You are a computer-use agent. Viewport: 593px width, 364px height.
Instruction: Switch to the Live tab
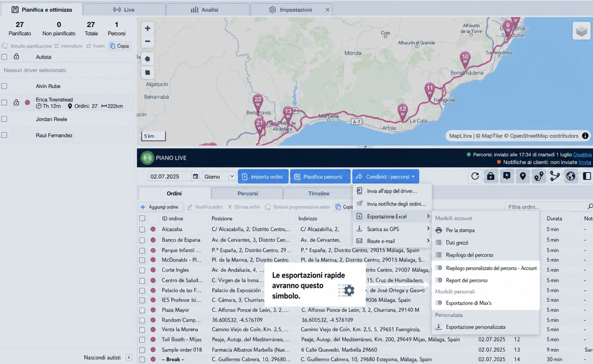point(124,10)
